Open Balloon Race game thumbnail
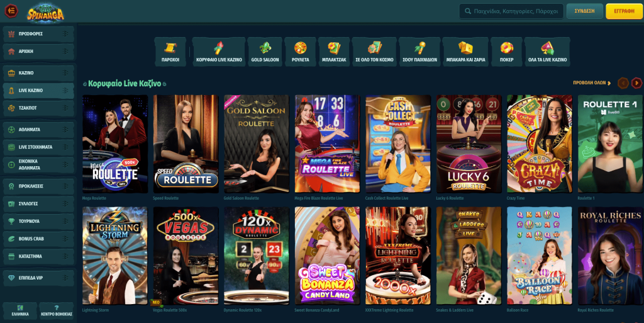Viewport: 644px width, 323px height. click(540, 256)
